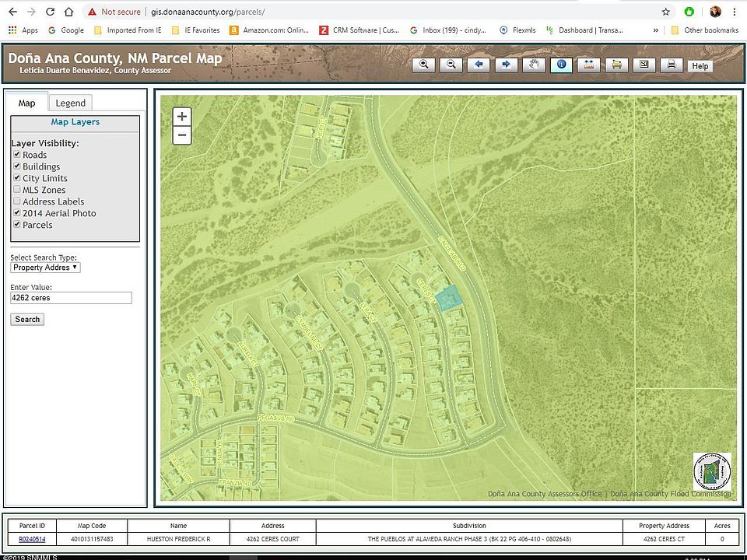Go to next map extent arrow
Viewport: 747px width, 560px height.
[x=506, y=65]
